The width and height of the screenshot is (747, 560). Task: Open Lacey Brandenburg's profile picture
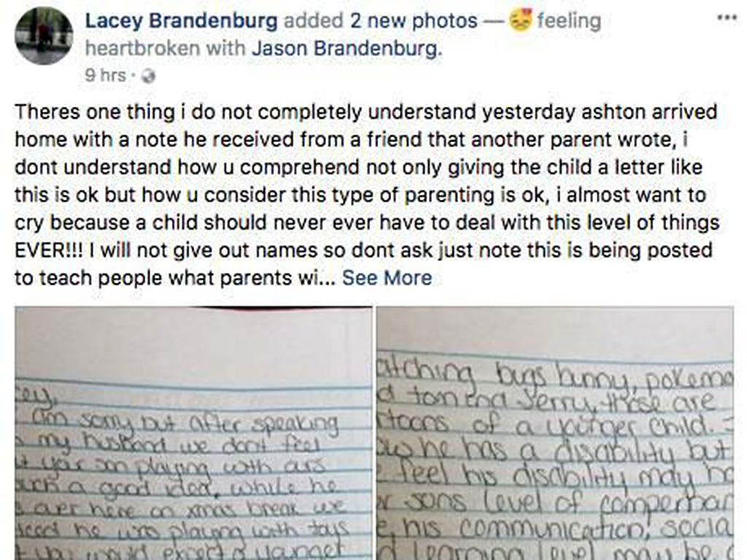coord(44,36)
